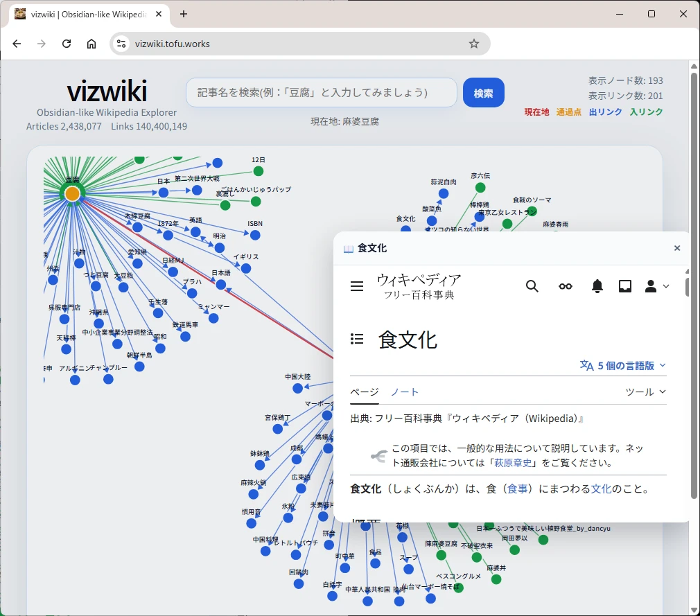
Task: Click the article panel scrollbar
Action: tap(687, 287)
